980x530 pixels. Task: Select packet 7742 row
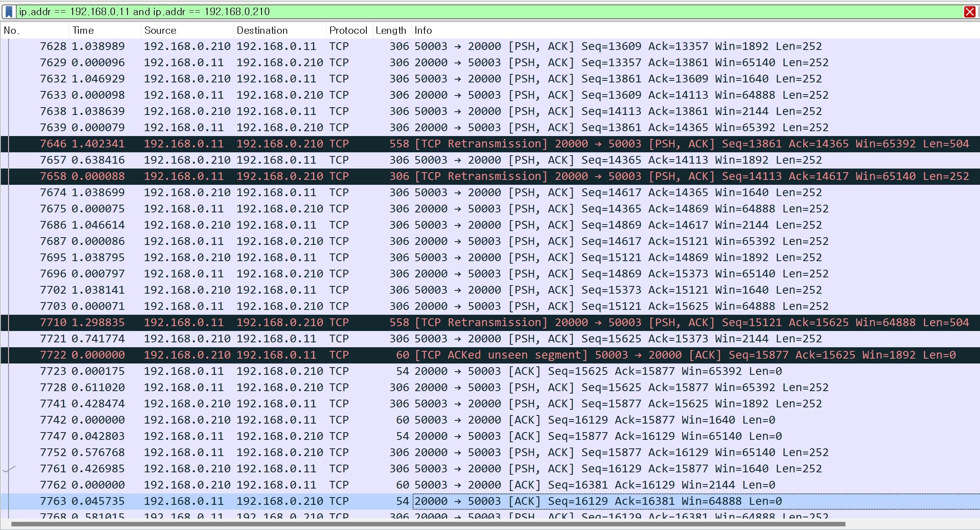490,420
